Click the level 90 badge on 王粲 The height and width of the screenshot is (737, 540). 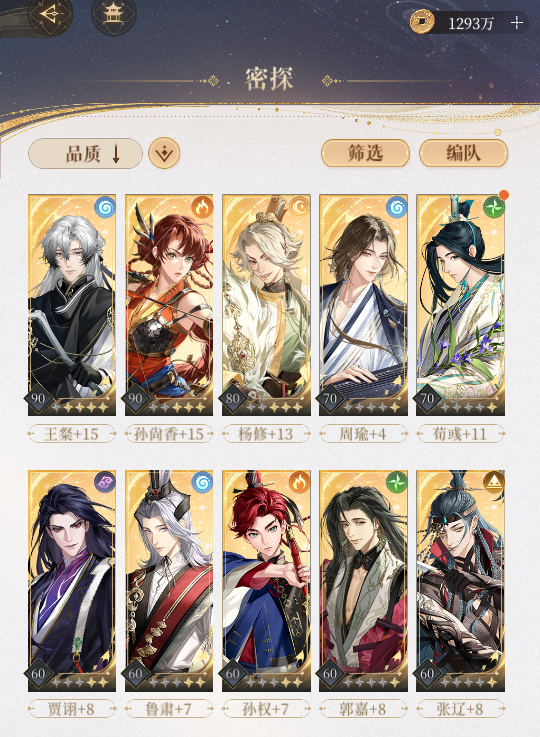pos(38,399)
